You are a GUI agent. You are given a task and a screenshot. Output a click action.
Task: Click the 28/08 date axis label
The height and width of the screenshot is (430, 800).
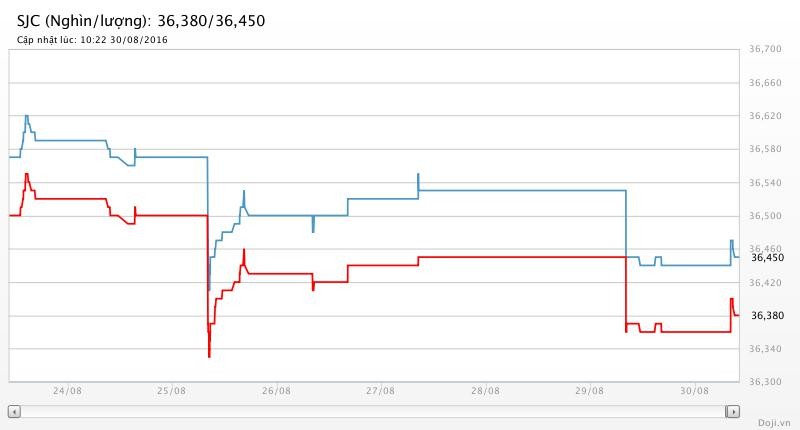tap(485, 391)
